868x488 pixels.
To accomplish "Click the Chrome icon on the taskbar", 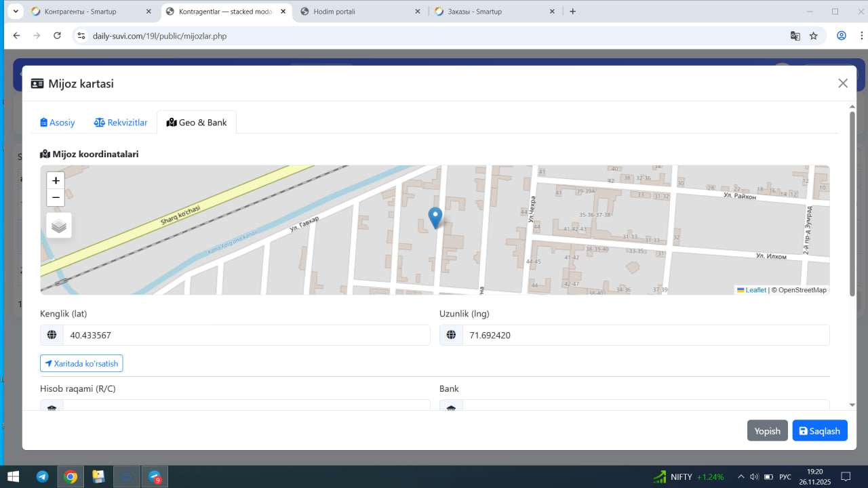I will pyautogui.click(x=71, y=476).
